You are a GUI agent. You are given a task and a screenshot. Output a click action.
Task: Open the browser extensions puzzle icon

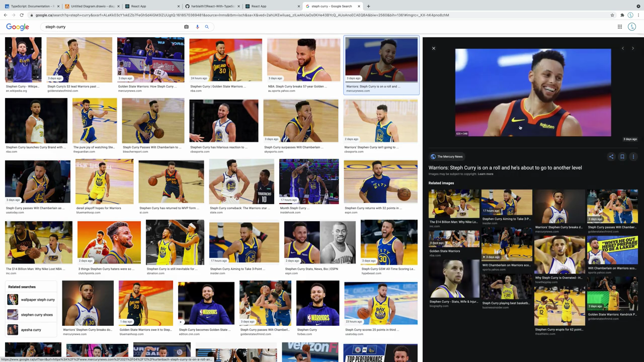[622, 15]
